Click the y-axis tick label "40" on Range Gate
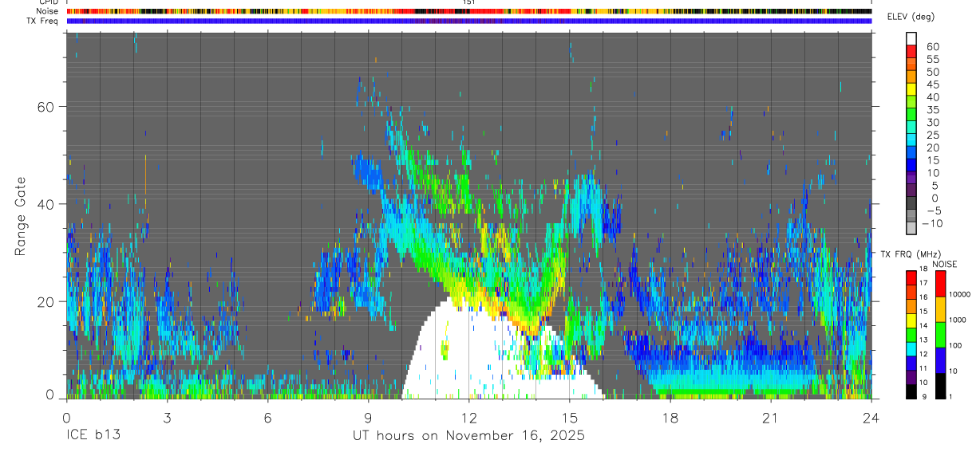Image resolution: width=980 pixels, height=452 pixels. tap(45, 204)
